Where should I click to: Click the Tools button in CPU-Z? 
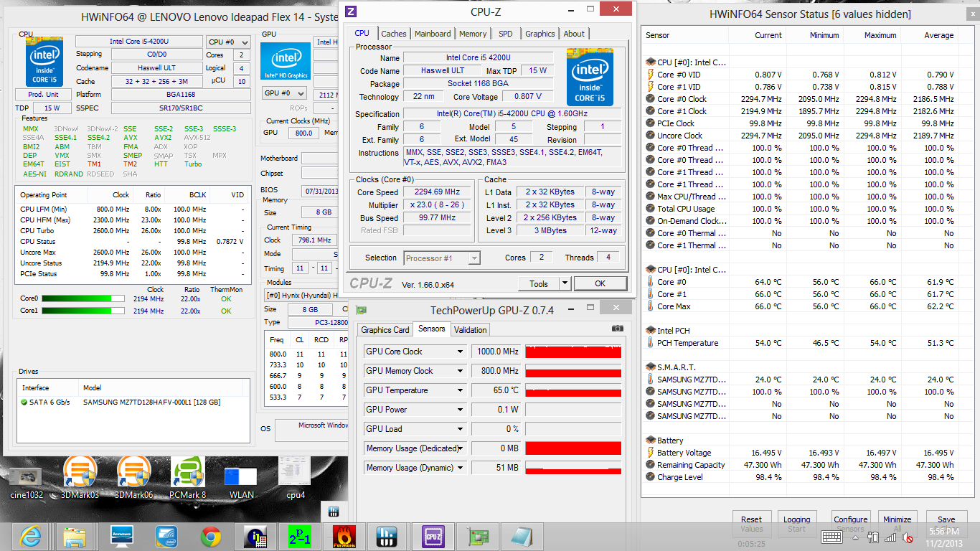coord(539,283)
